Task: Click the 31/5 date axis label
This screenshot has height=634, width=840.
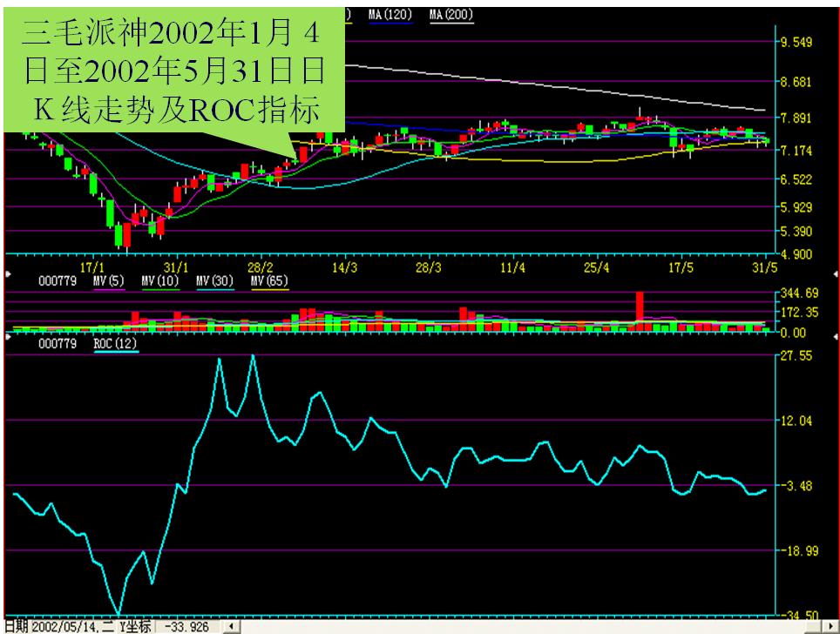Action: tap(764, 267)
